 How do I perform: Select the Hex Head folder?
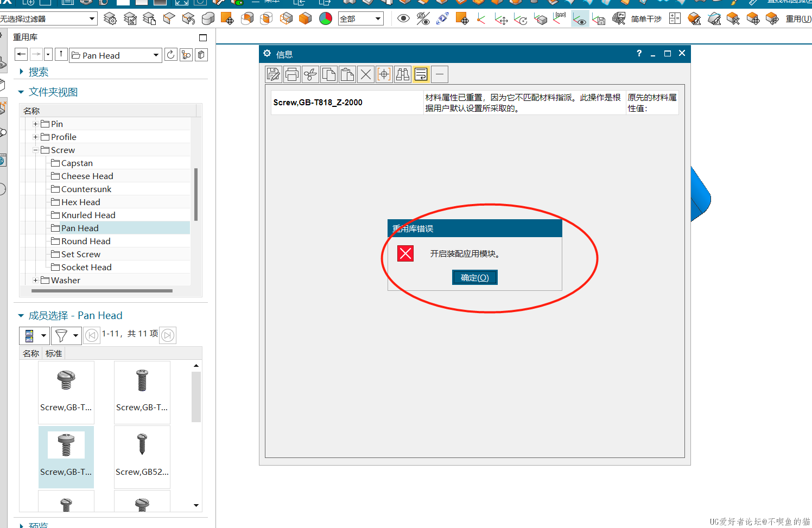(80, 202)
